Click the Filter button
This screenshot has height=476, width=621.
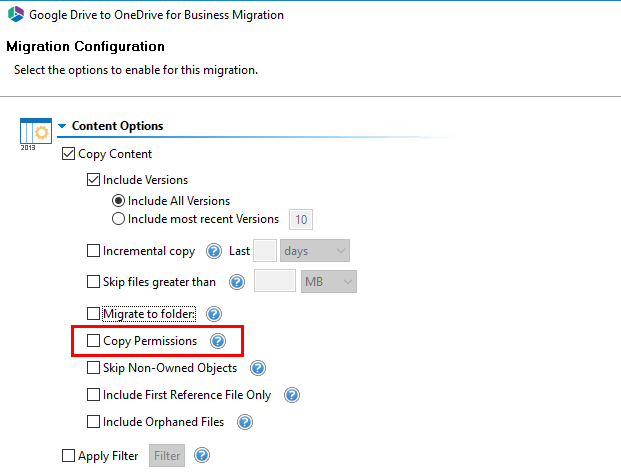coord(167,456)
